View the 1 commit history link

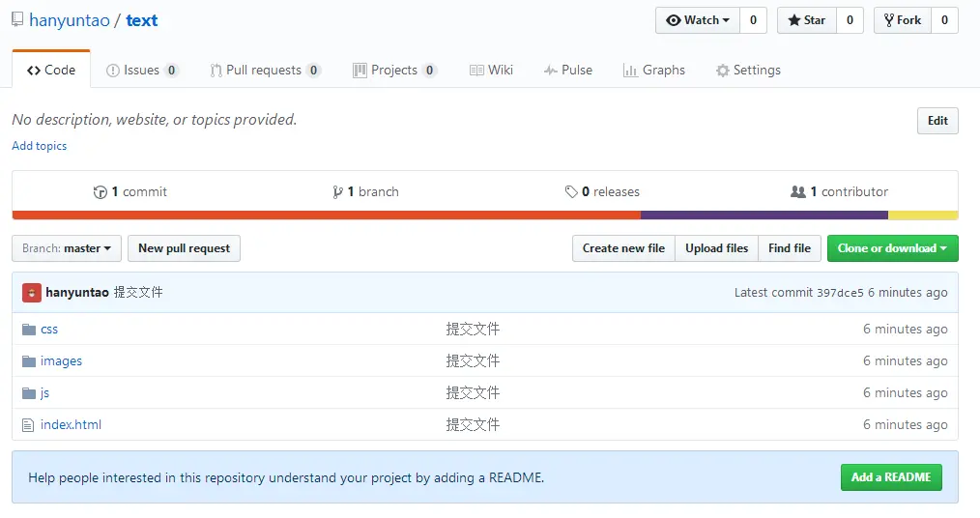pyautogui.click(x=130, y=191)
